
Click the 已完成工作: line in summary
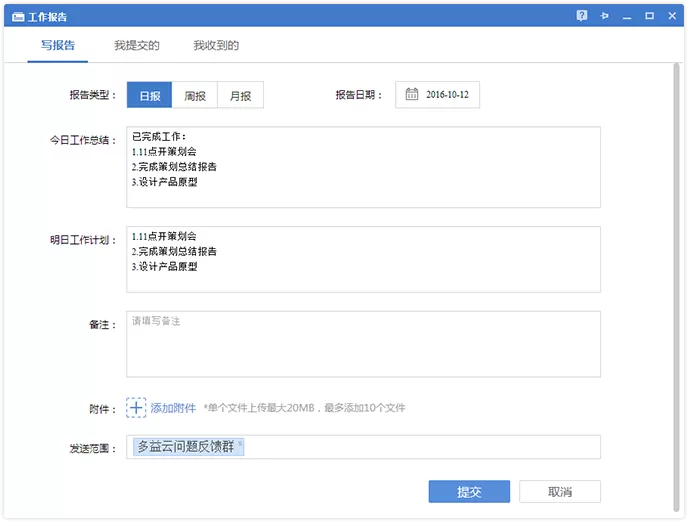pos(159,136)
